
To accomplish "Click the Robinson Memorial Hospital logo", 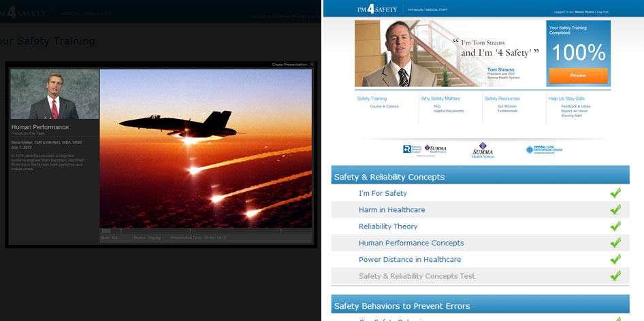I will [413, 149].
